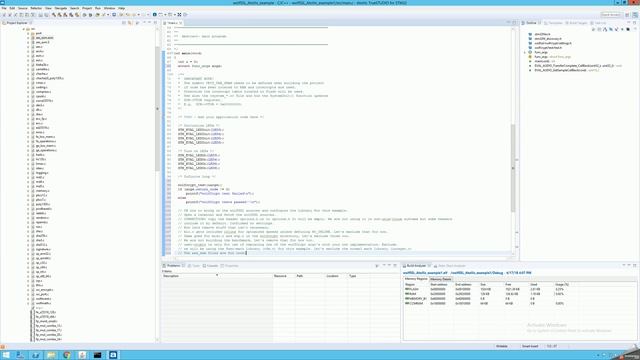Click the Usage (%) column header
Image resolution: width=640 pixels, height=360 pixels.
[562, 284]
